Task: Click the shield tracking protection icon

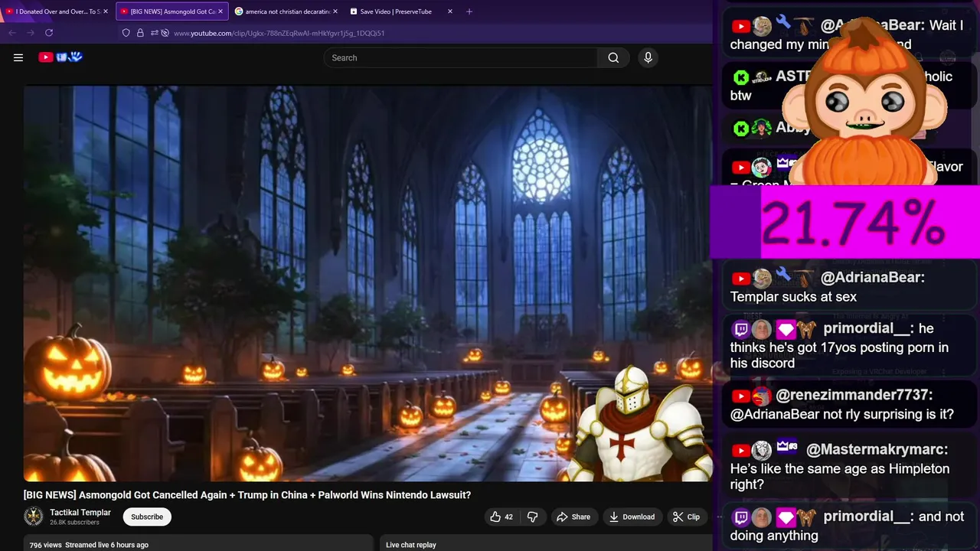Action: [126, 33]
